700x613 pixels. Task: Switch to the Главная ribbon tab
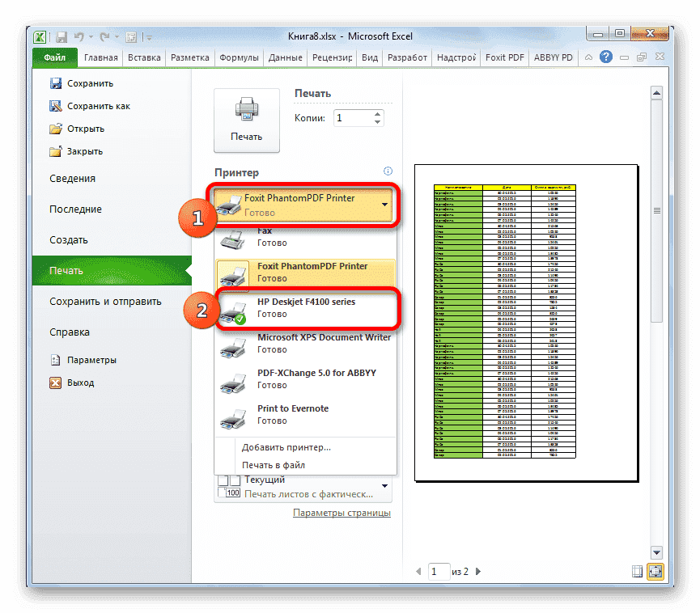coord(100,57)
